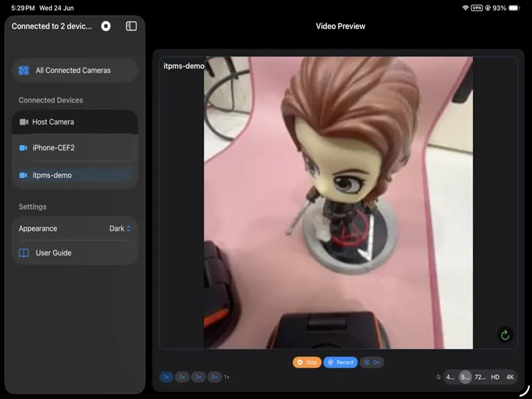Set zoom to 3x

click(x=199, y=377)
